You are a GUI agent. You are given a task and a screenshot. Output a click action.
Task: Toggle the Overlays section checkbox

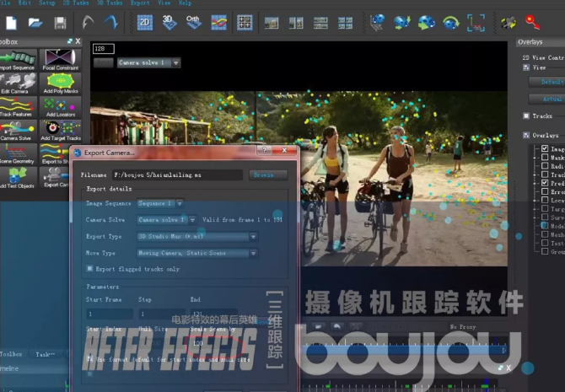coord(526,135)
